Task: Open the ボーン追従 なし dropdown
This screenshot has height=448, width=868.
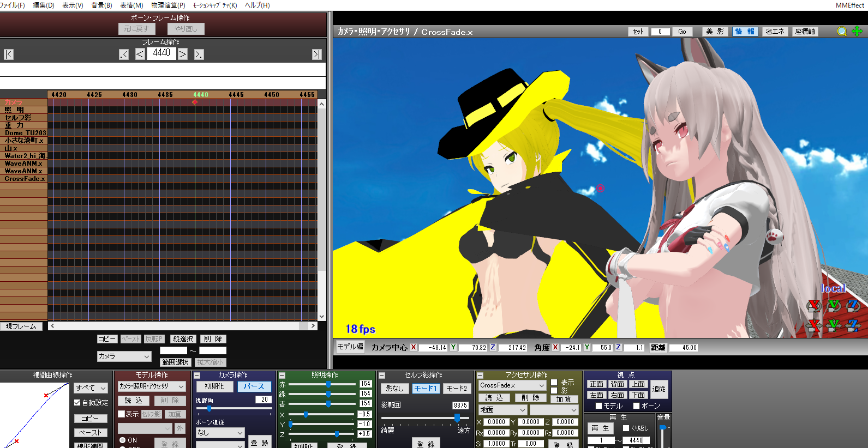Action: pos(220,433)
